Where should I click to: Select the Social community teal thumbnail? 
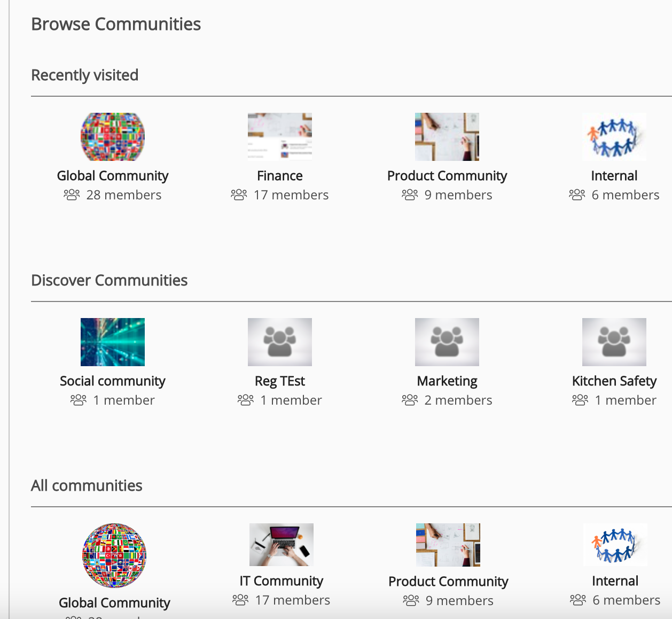113,342
